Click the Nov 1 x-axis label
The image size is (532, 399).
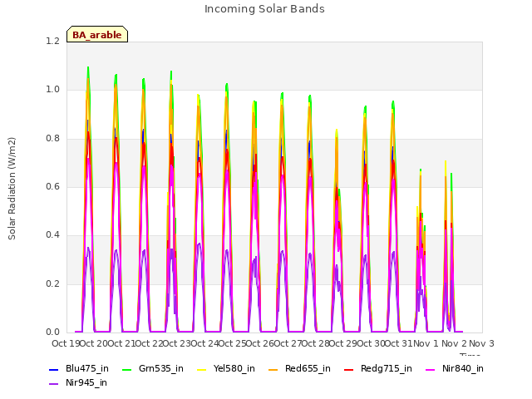[426, 343]
